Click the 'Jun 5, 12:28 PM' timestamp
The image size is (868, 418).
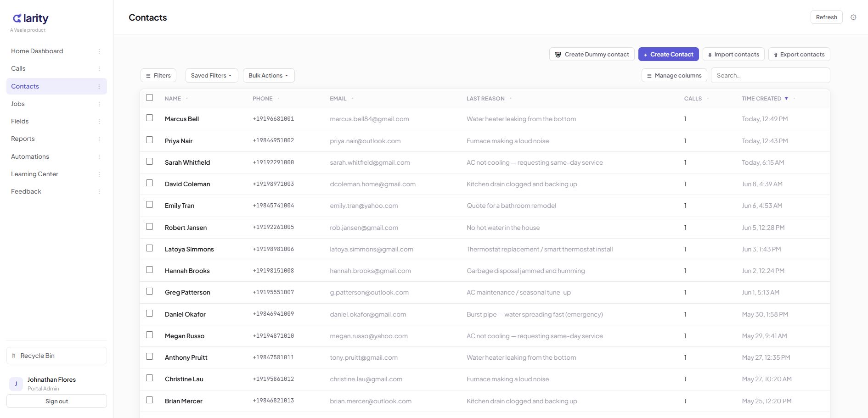(763, 228)
